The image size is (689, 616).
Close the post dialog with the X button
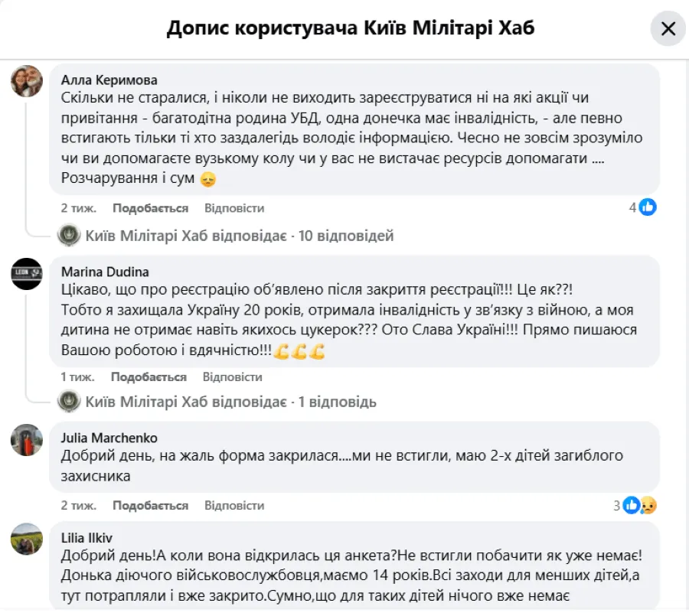(x=668, y=28)
